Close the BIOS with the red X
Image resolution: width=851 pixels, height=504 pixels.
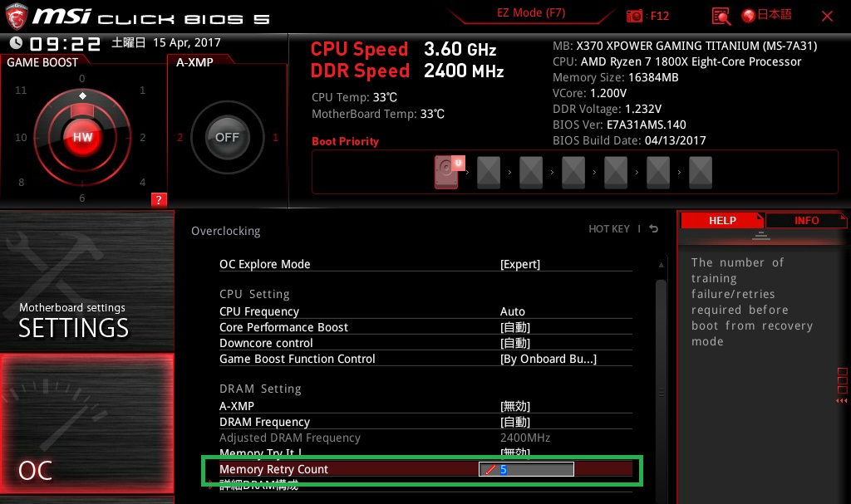tap(827, 17)
